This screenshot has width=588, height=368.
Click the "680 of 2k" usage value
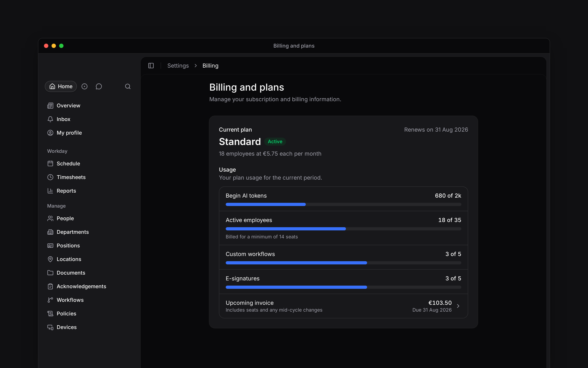pos(448,196)
